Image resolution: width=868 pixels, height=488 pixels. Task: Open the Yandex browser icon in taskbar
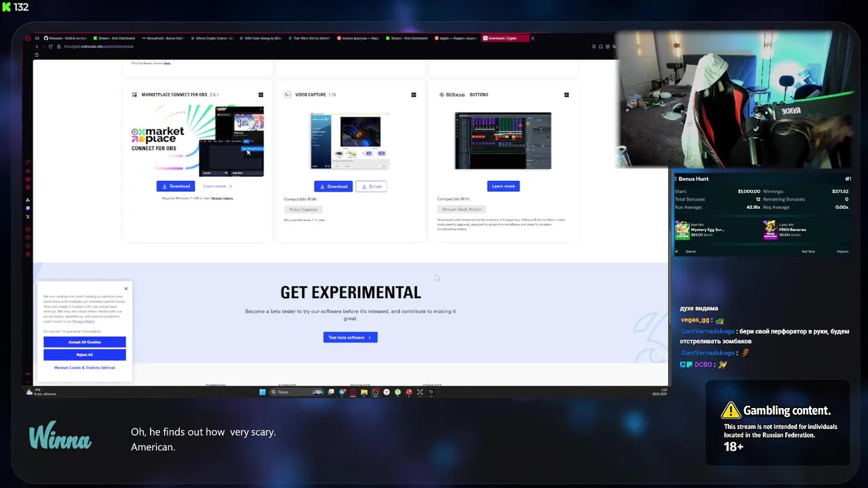click(x=387, y=392)
